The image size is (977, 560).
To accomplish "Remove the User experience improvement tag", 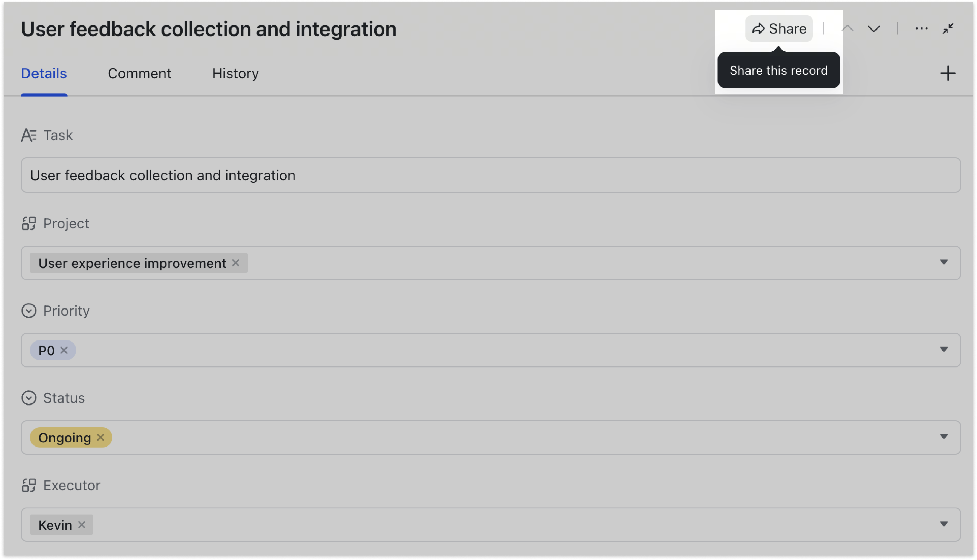I will point(236,263).
